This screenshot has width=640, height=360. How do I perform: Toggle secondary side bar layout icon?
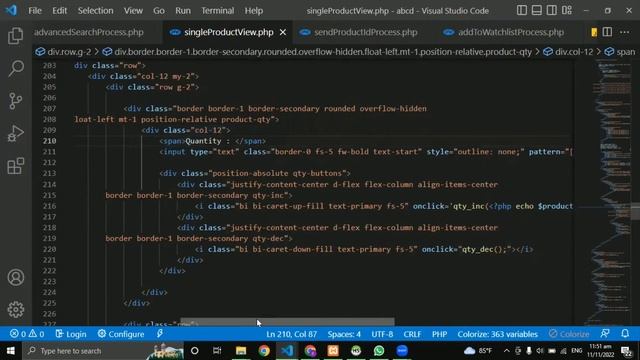coord(551,10)
